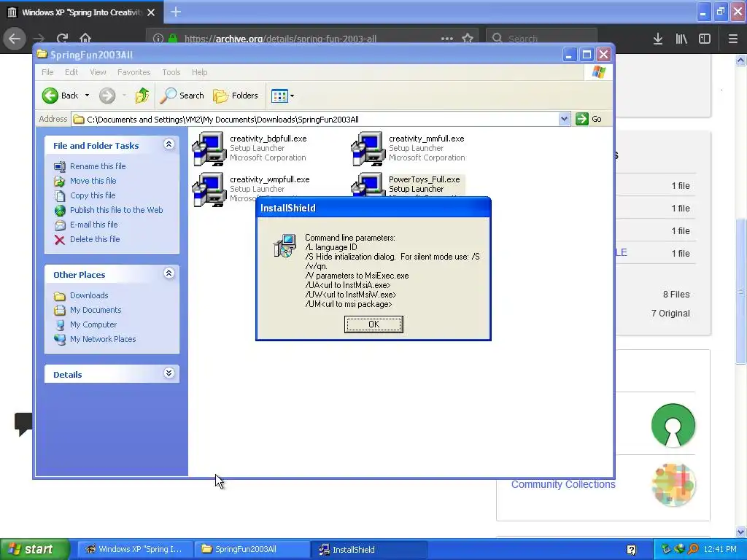747x560 pixels.
Task: Select the creativity_wmpfull.exe icon
Action: pyautogui.click(x=209, y=190)
